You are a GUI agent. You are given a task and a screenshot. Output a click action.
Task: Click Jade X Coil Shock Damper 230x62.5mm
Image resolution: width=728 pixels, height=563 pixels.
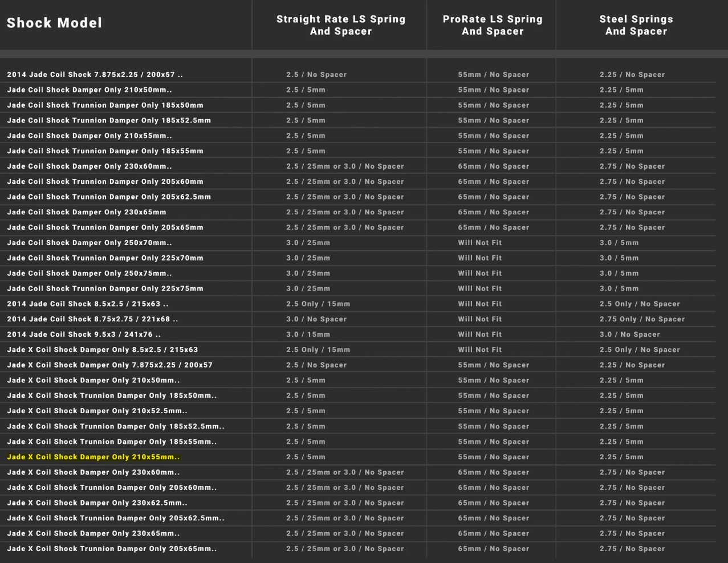[x=97, y=503]
